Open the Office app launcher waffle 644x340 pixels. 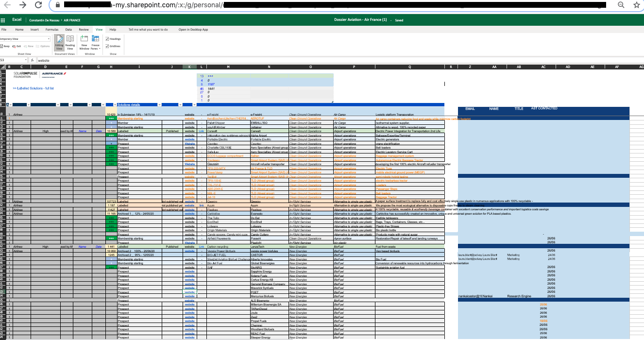point(3,20)
